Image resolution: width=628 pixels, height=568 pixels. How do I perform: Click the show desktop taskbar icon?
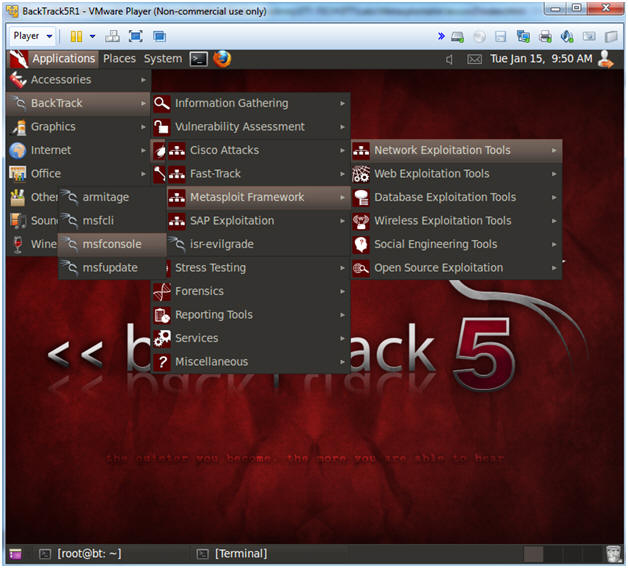pos(16,554)
